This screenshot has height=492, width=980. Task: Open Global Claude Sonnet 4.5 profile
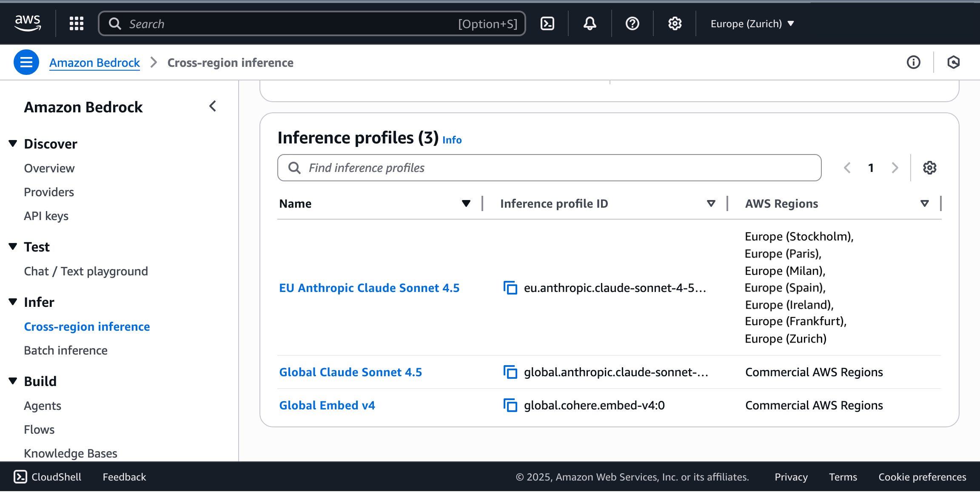pos(350,372)
